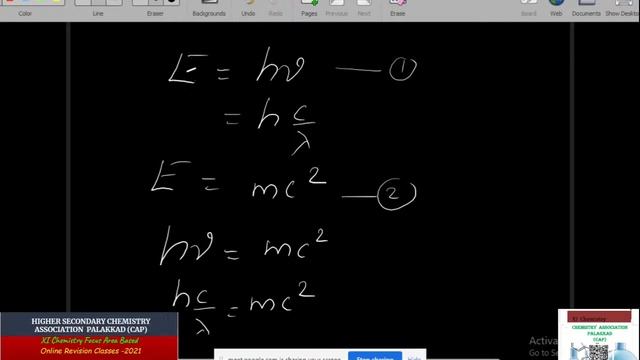
Task: Select the red pen color
Action: [10, 2]
